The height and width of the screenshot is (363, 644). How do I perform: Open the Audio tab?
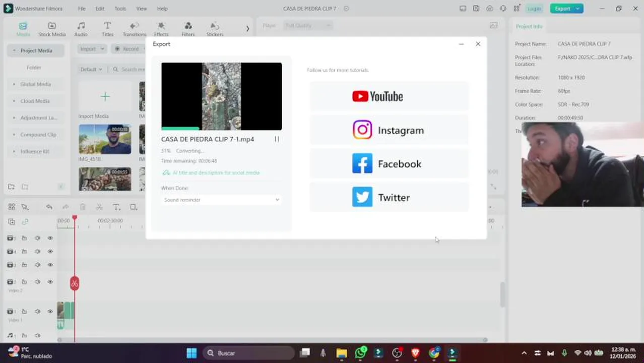click(81, 29)
